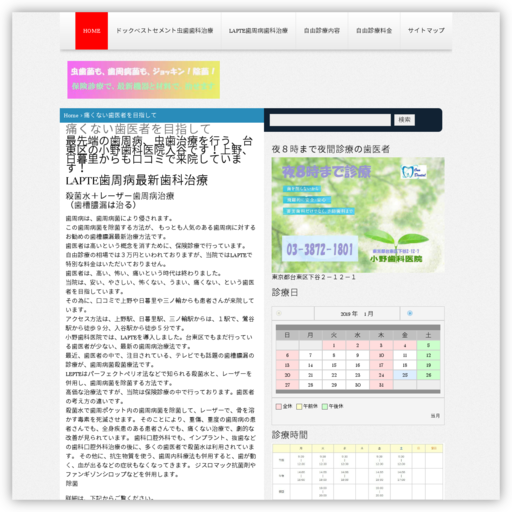
Task: Open LAPTE歯周病歯科治療 menu item
Action: click(x=258, y=31)
